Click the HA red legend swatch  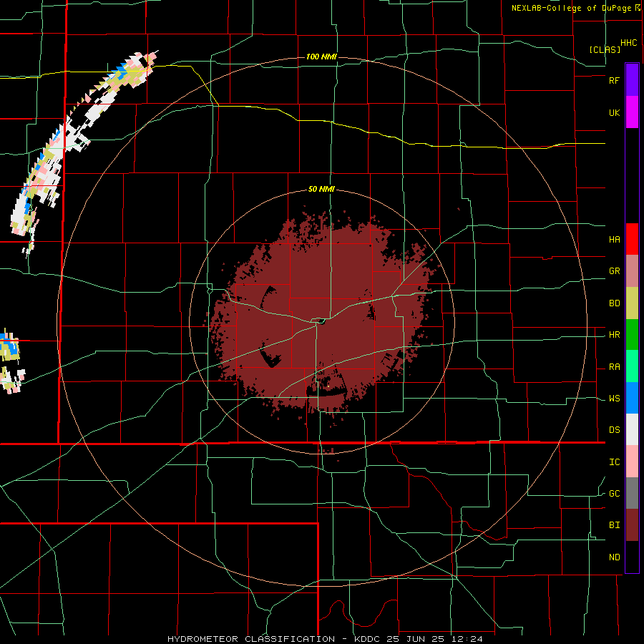pos(632,239)
